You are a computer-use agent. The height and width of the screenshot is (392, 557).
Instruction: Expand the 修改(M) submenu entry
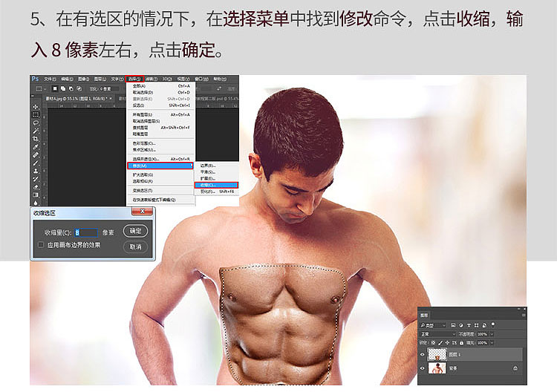[160, 166]
